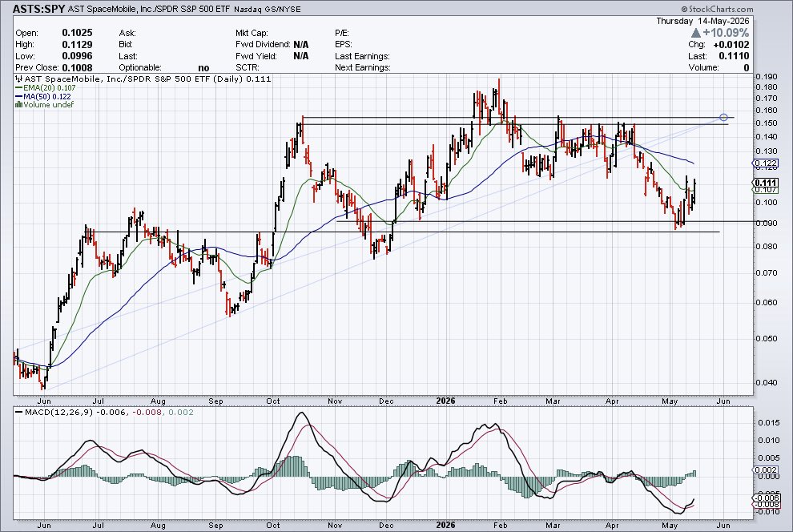
Task: Click the Volume undef legend entry
Action: click(x=45, y=104)
